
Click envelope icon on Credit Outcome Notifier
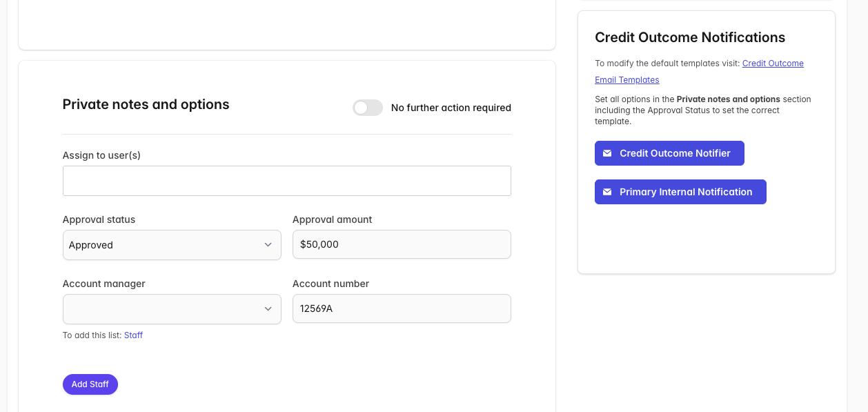(x=607, y=153)
